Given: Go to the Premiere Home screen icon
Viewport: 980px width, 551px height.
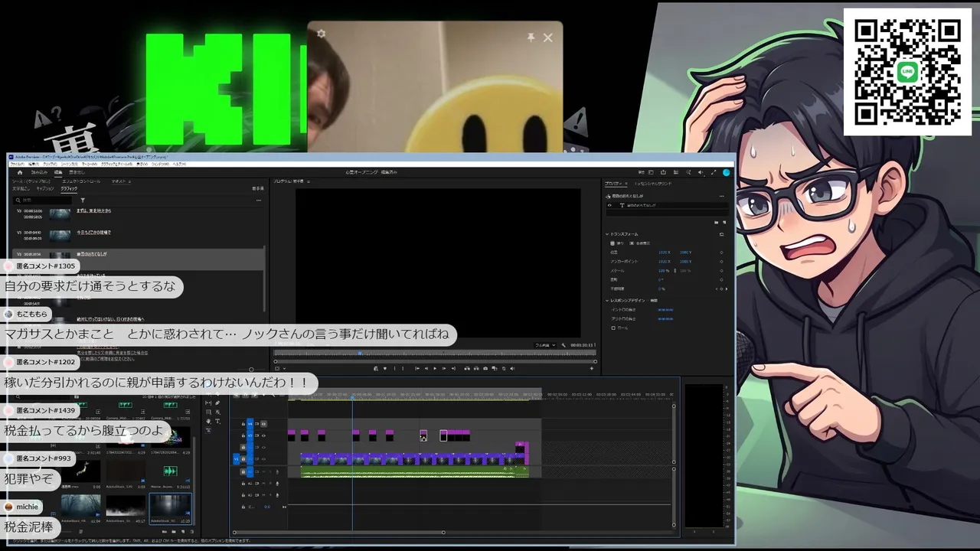Looking at the screenshot, I should [20, 172].
